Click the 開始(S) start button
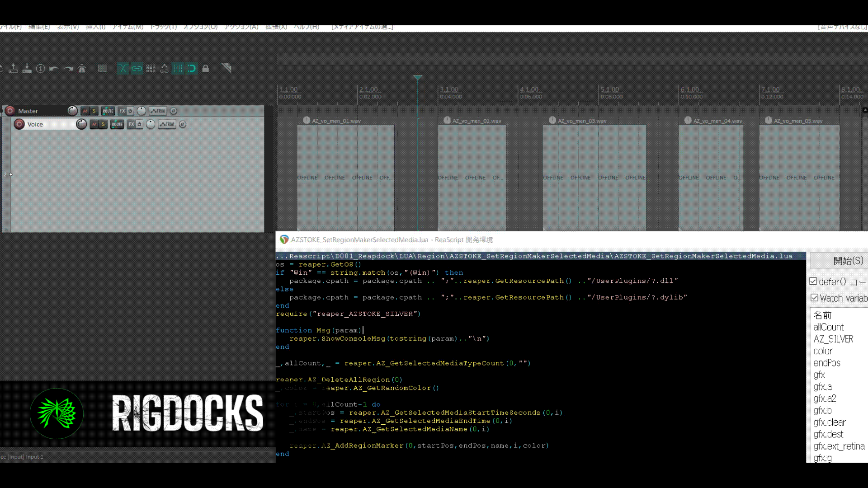This screenshot has height=488, width=868. (839, 261)
